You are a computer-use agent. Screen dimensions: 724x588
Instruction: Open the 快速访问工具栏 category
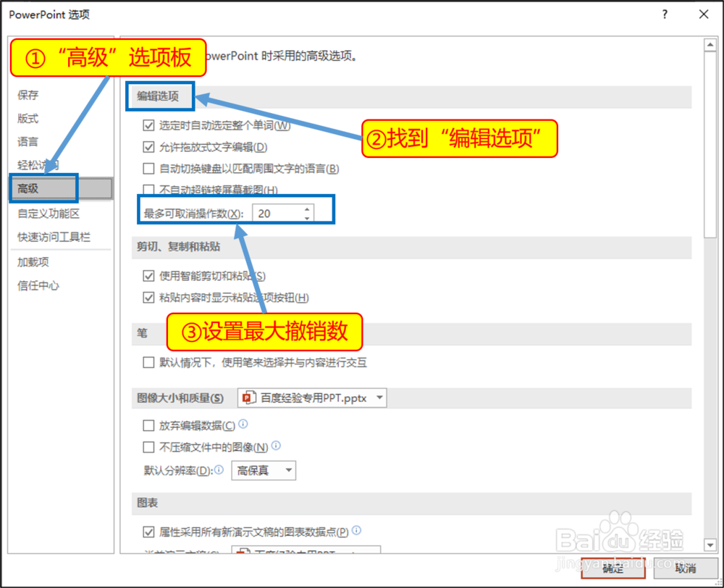click(x=54, y=237)
